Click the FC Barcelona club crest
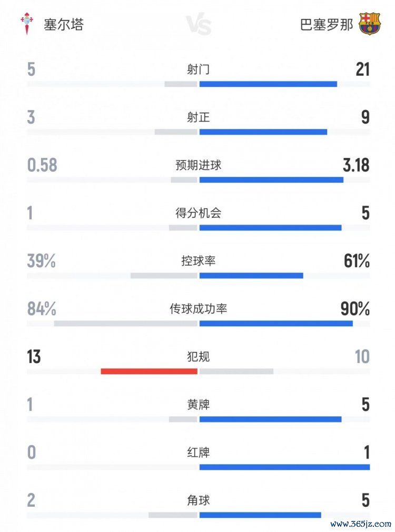This screenshot has height=532, width=395. point(370,24)
